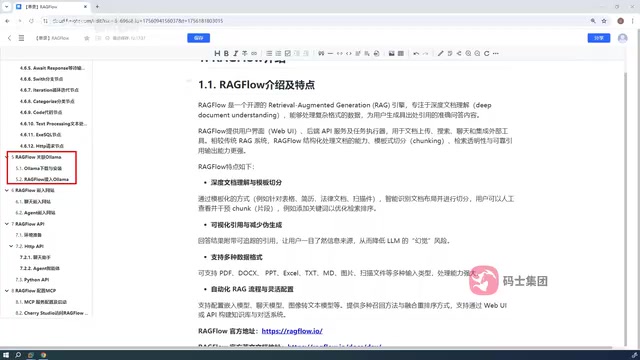
Task: Zoom out using magnifier minus icon
Action: click(477, 53)
